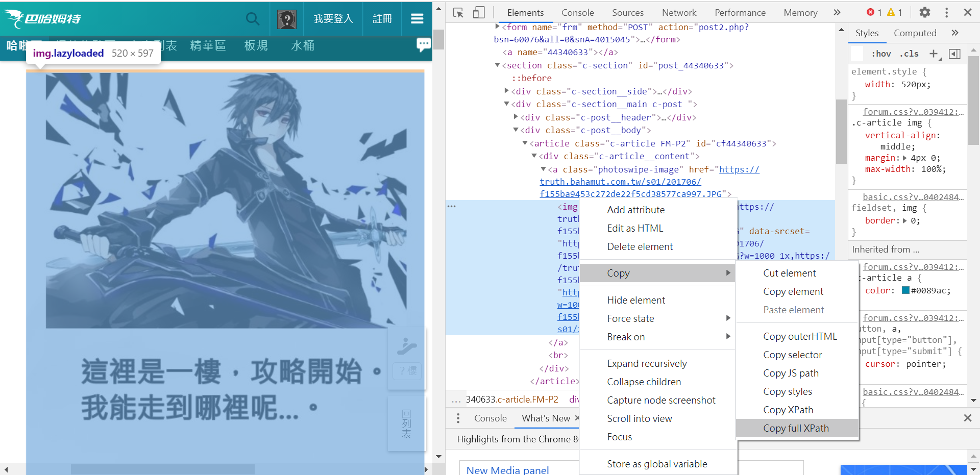Click the question-mark user avatar
The image size is (980, 475).
pyautogui.click(x=287, y=19)
